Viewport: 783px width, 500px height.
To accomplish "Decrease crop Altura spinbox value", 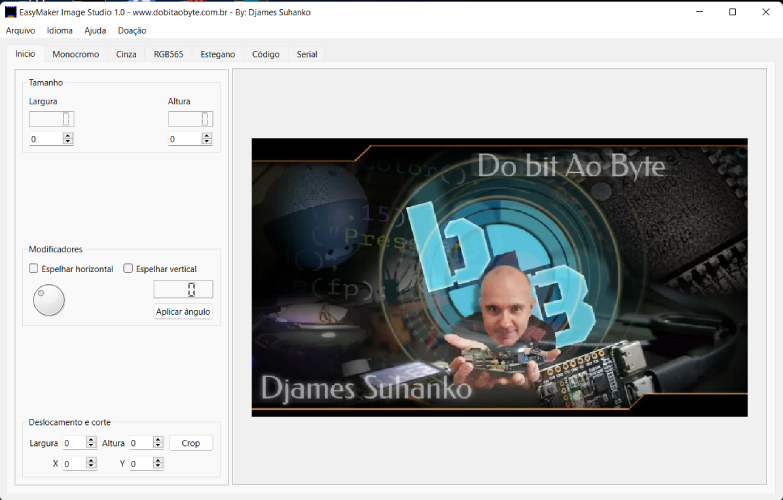I will pos(158,446).
